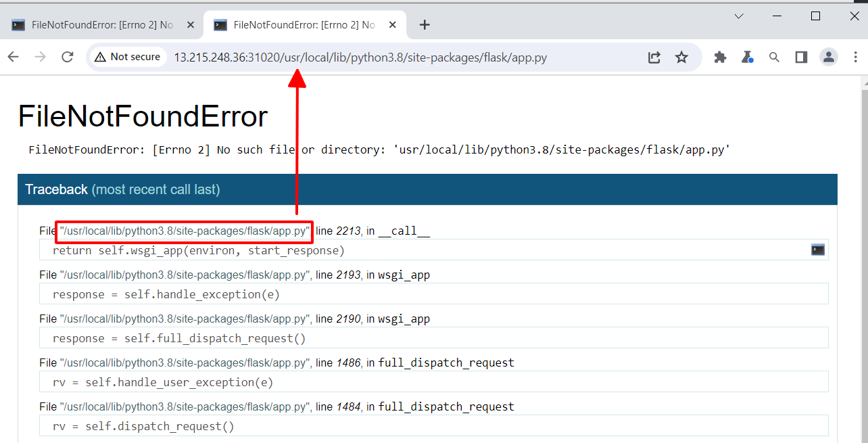The height and width of the screenshot is (443, 868).
Task: Open the tab search chevron
Action: (x=738, y=16)
